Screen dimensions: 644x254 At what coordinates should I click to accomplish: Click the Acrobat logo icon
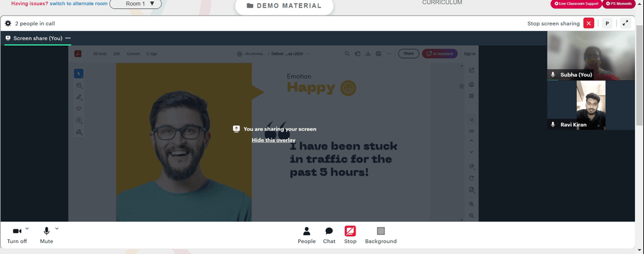tap(78, 54)
